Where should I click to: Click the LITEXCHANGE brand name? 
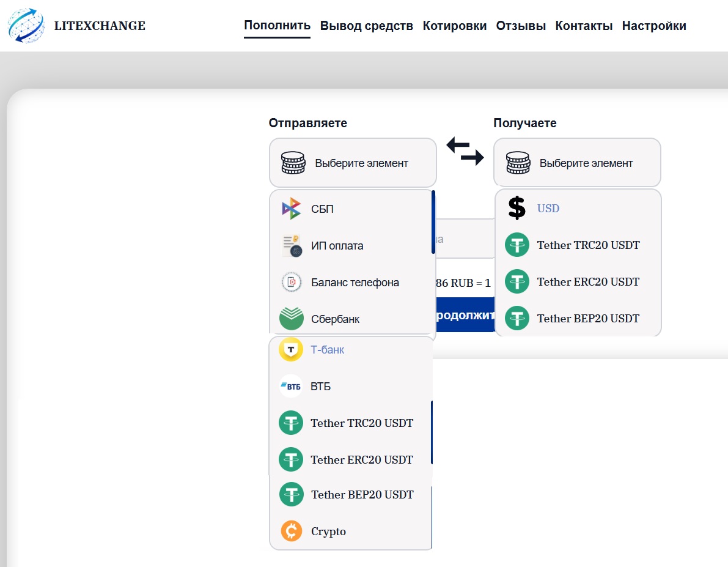pyautogui.click(x=100, y=26)
